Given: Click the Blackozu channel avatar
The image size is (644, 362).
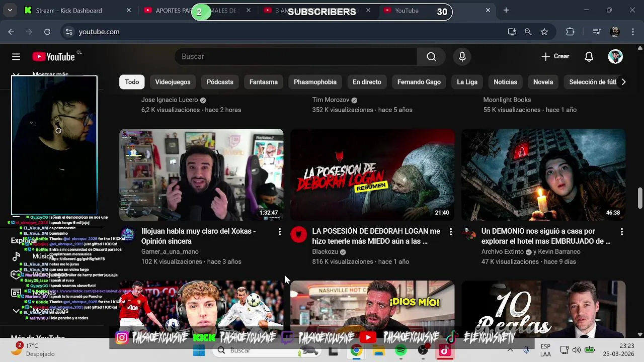Looking at the screenshot, I should [x=298, y=234].
